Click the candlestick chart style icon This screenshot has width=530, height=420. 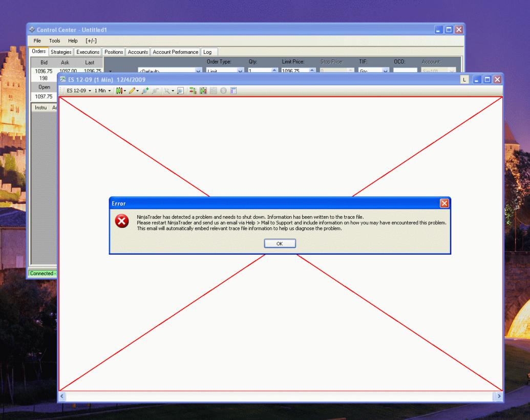119,91
